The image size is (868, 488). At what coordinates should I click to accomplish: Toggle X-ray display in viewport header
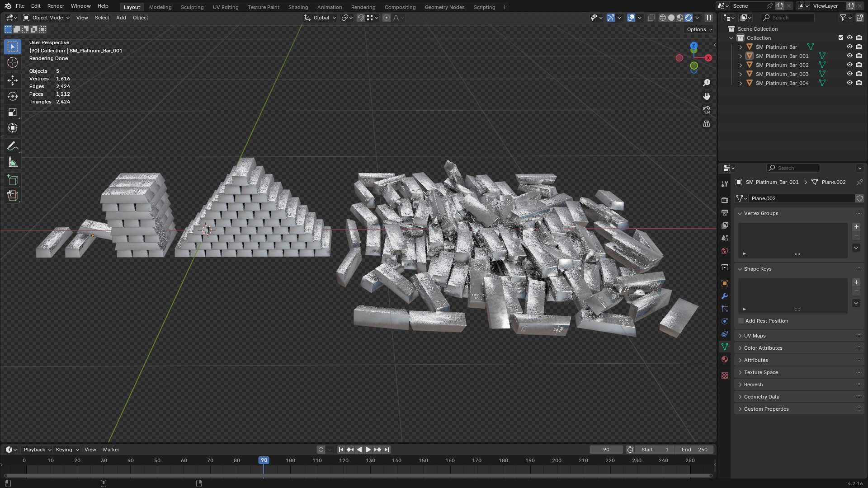651,18
